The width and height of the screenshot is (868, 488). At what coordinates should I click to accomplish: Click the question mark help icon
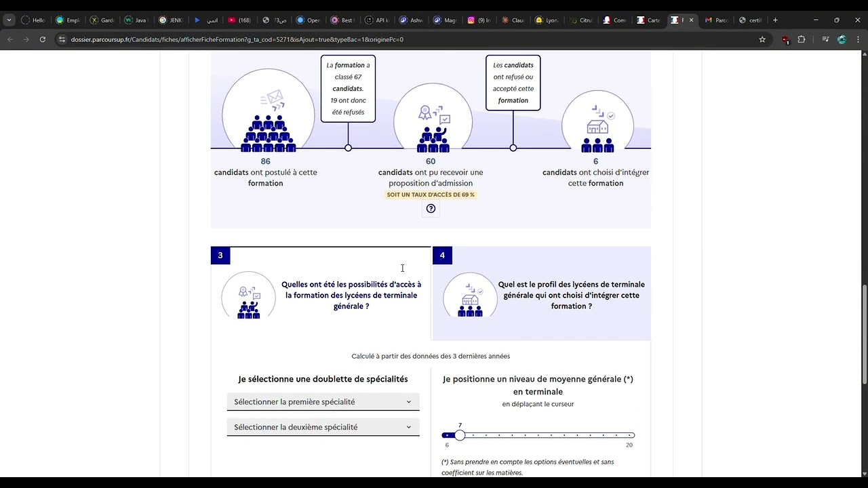(431, 209)
